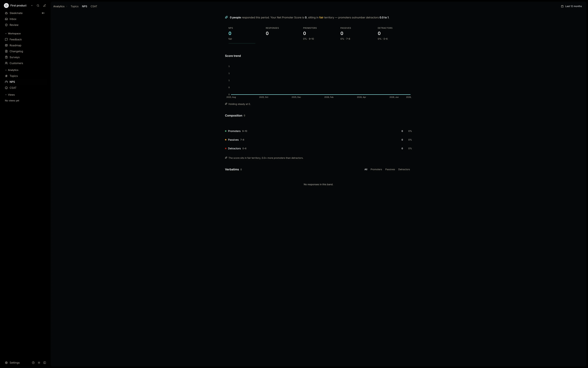This screenshot has width=588, height=368.
Task: Switch to the NPS tab in header
Action: (x=84, y=6)
